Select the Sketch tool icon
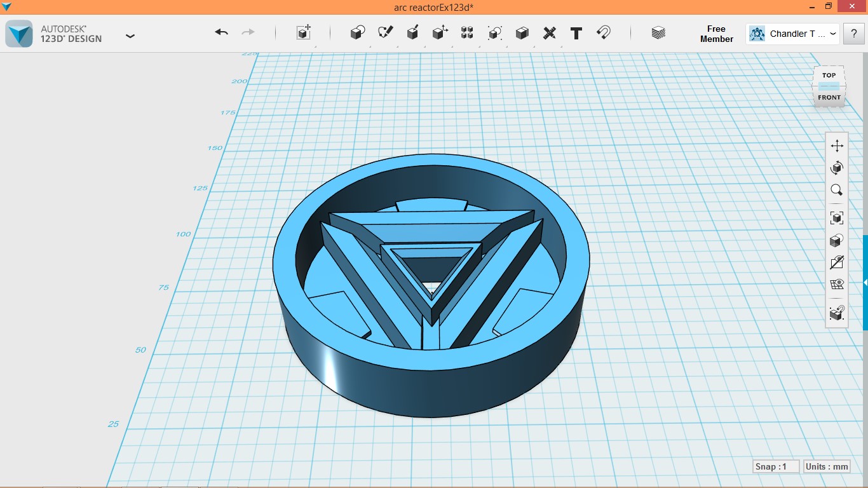 (385, 32)
